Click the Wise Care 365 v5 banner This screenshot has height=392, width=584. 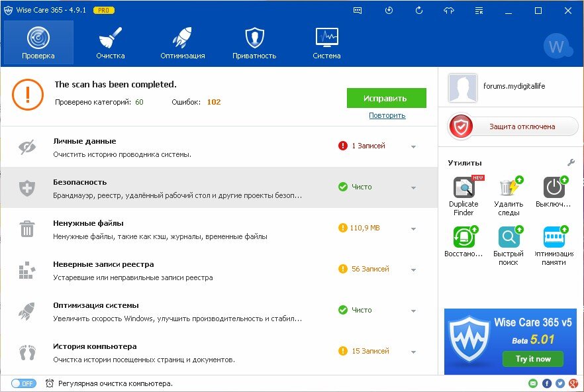(511, 341)
